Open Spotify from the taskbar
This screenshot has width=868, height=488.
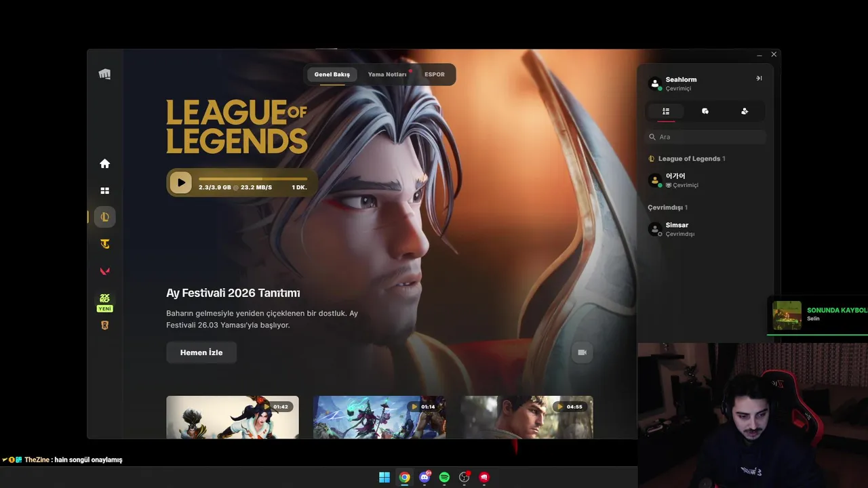click(444, 477)
